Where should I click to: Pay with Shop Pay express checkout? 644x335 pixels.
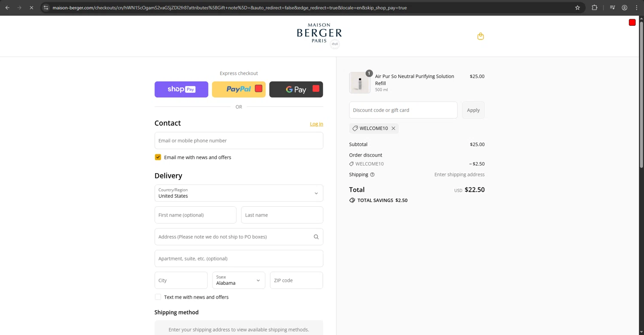pos(181,89)
